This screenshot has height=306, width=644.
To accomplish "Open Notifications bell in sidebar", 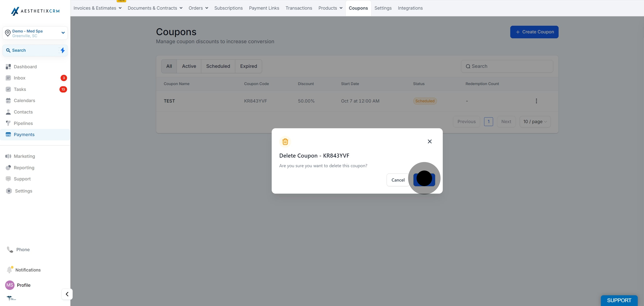I will pos(9,270).
